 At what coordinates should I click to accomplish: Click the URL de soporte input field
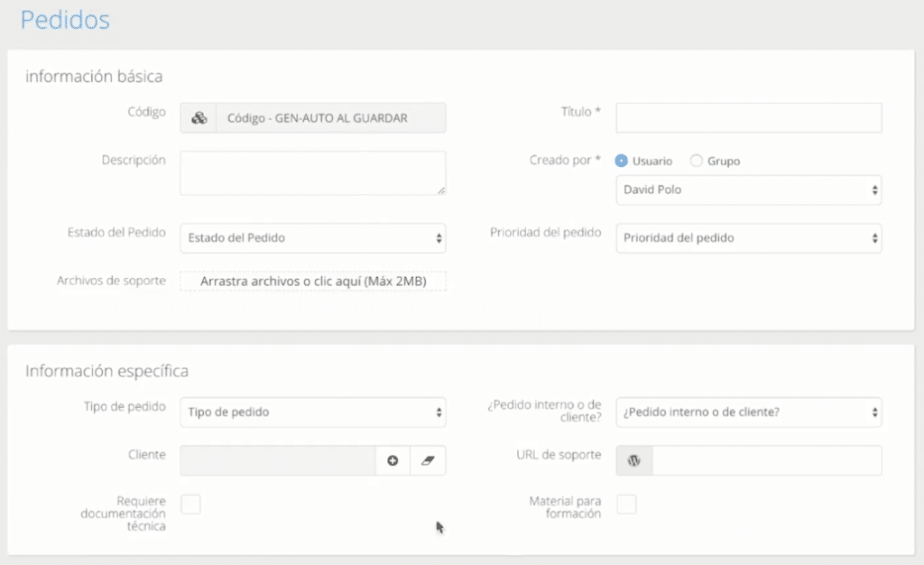click(x=767, y=460)
